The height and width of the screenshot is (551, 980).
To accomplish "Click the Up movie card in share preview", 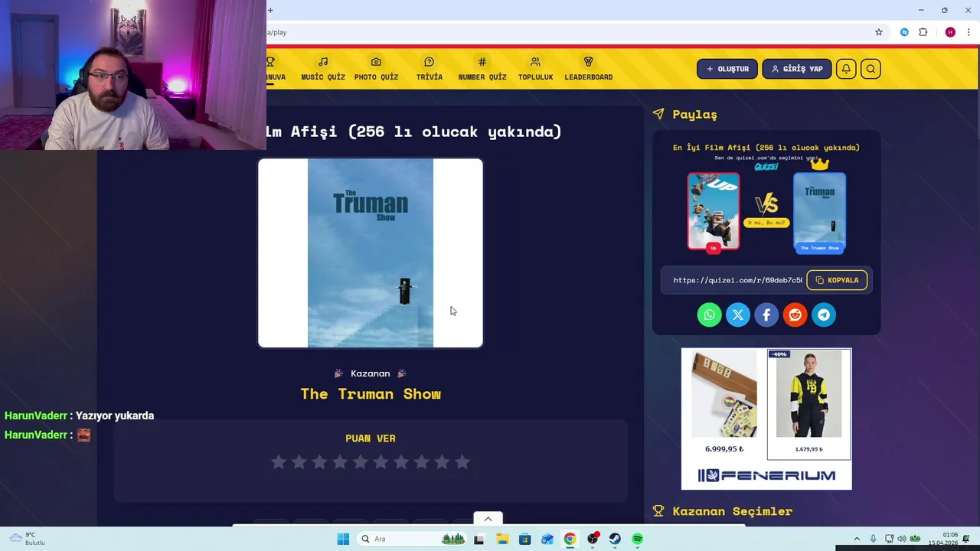I will pyautogui.click(x=714, y=212).
